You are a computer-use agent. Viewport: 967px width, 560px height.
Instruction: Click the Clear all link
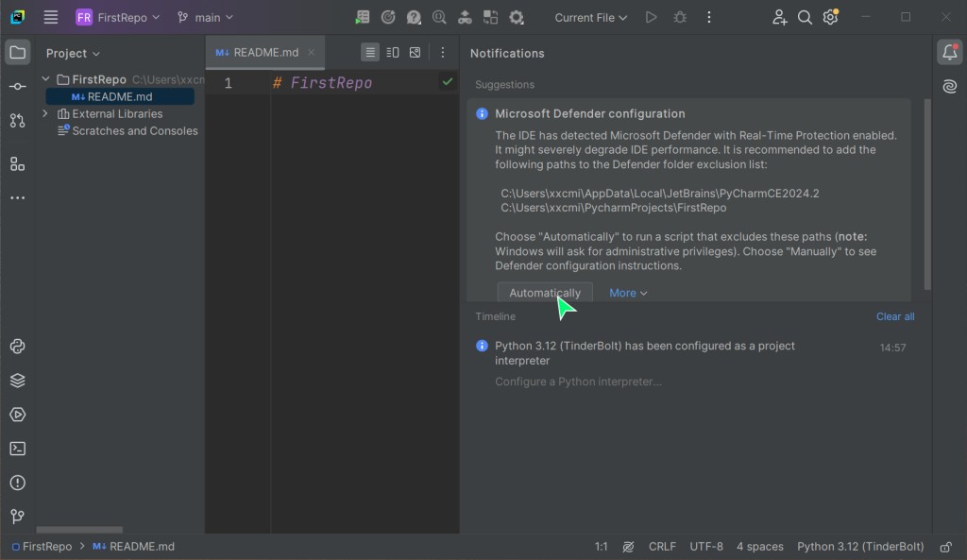[x=894, y=316]
